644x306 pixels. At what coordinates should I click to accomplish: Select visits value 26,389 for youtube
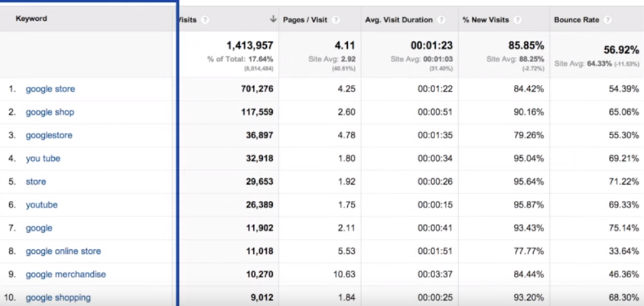pos(260,205)
